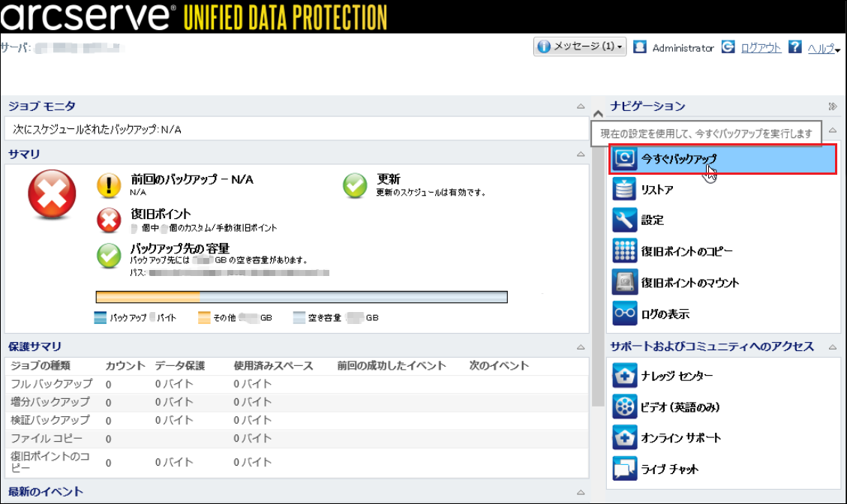Click the green check icon for バックアップ先の容量
This screenshot has width=847, height=504.
point(109,256)
